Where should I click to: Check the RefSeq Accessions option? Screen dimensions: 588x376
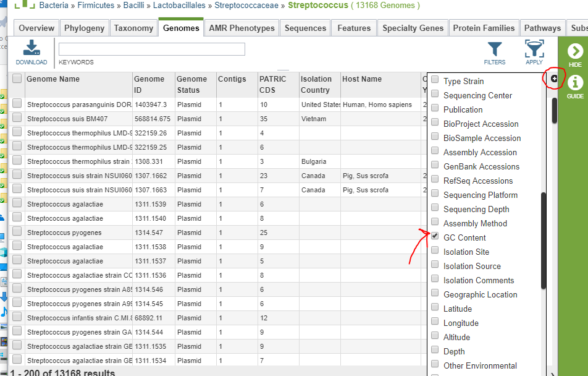[x=435, y=179]
